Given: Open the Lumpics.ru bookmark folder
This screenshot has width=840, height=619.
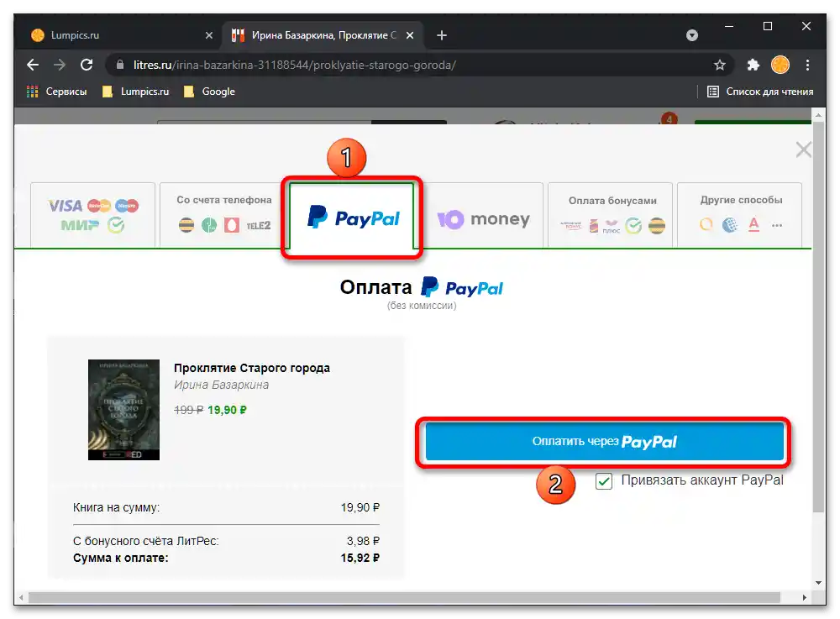Looking at the screenshot, I should click(x=135, y=92).
